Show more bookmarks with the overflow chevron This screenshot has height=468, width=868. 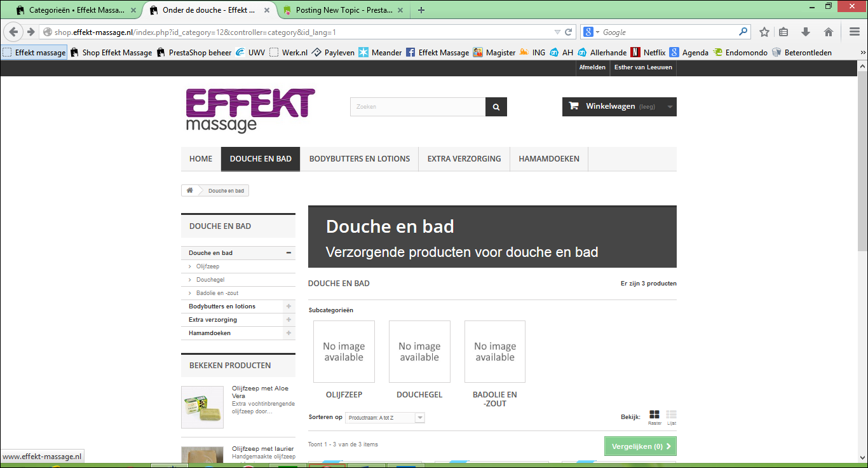[863, 53]
